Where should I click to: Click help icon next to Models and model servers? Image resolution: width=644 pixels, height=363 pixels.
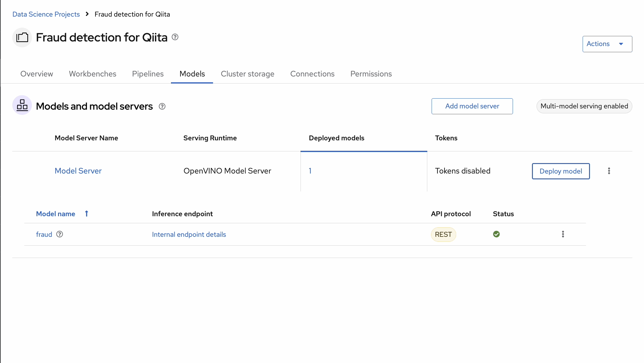[x=162, y=106]
